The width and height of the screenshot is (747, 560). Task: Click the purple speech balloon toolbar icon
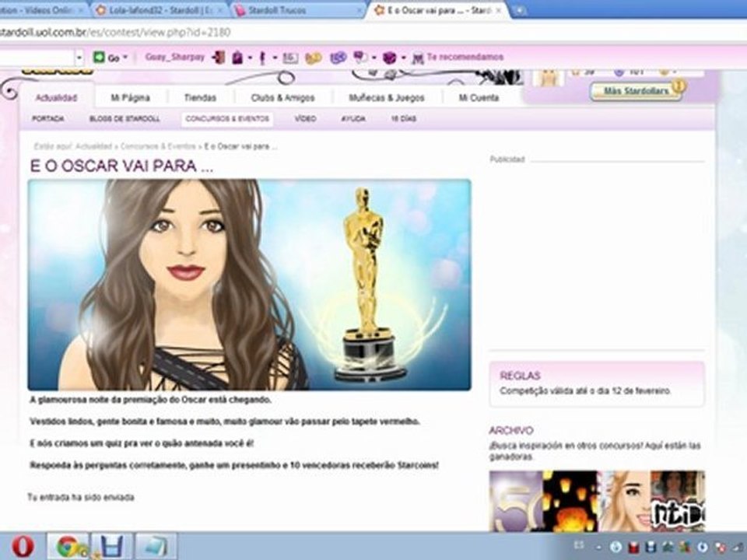point(360,57)
